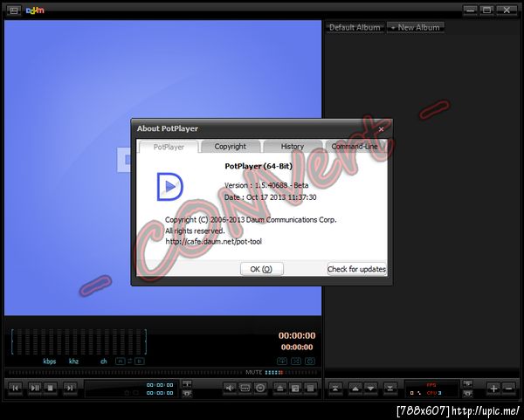This screenshot has width=524, height=420.
Task: Click the Date Oct 17 2013 text
Action: 271,197
